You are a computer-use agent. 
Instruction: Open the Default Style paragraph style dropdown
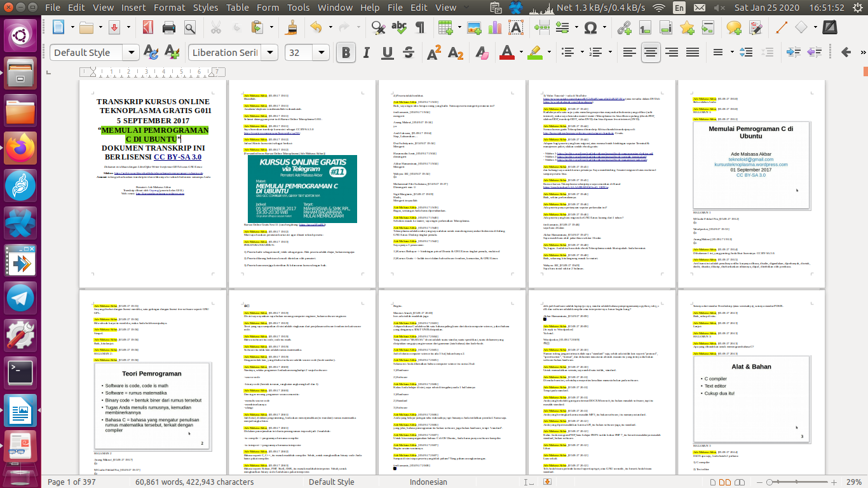[x=132, y=53]
